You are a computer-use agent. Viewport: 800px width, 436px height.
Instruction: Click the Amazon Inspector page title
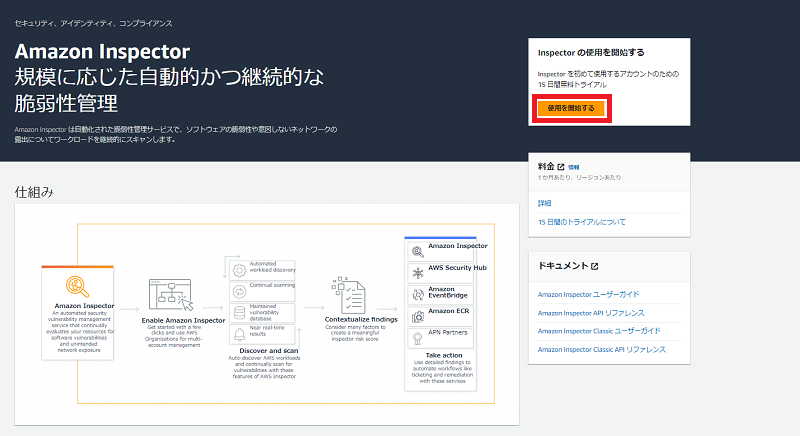click(x=102, y=52)
